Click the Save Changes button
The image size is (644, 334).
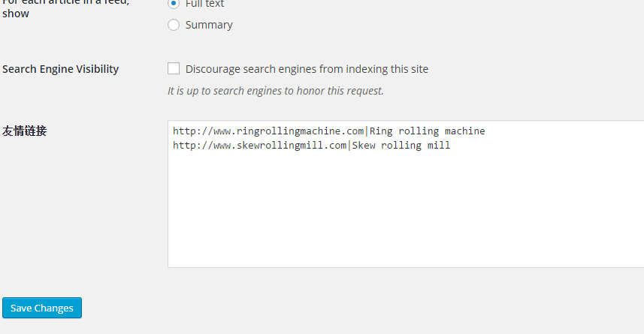(x=42, y=308)
